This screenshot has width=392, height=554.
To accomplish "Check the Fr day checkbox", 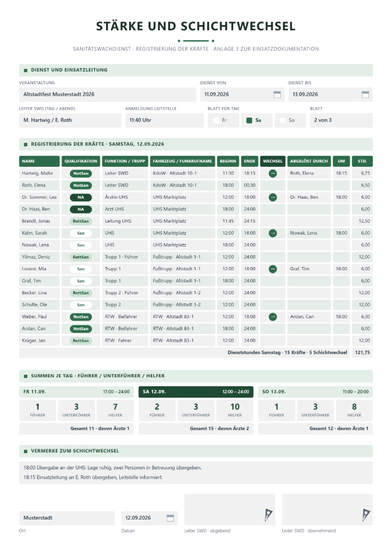I will point(216,121).
